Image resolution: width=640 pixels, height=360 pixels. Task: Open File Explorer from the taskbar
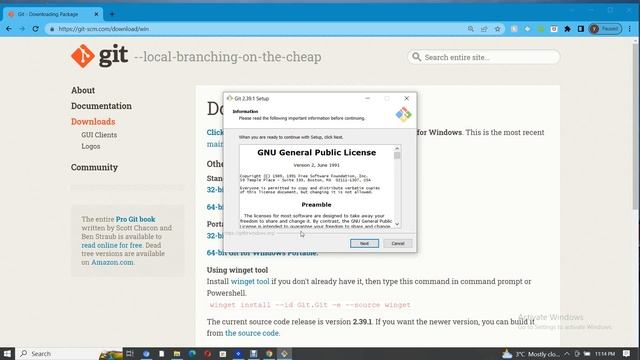(x=177, y=353)
